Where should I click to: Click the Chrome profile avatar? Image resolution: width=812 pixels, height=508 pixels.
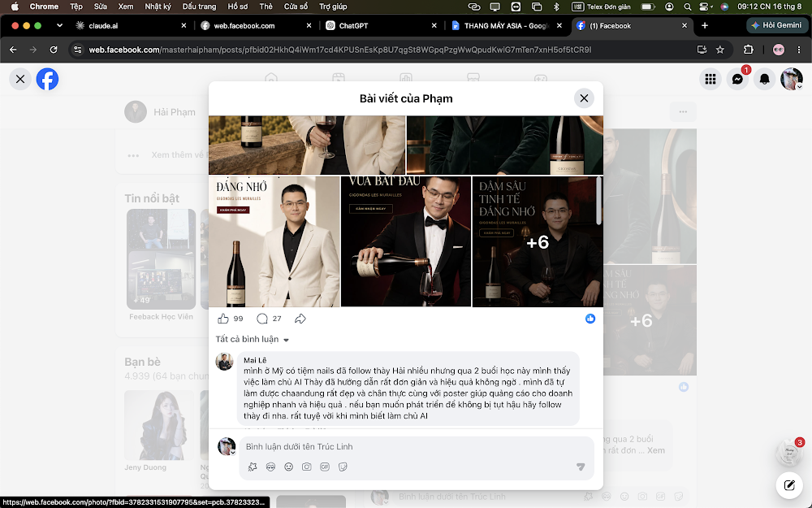(779, 50)
